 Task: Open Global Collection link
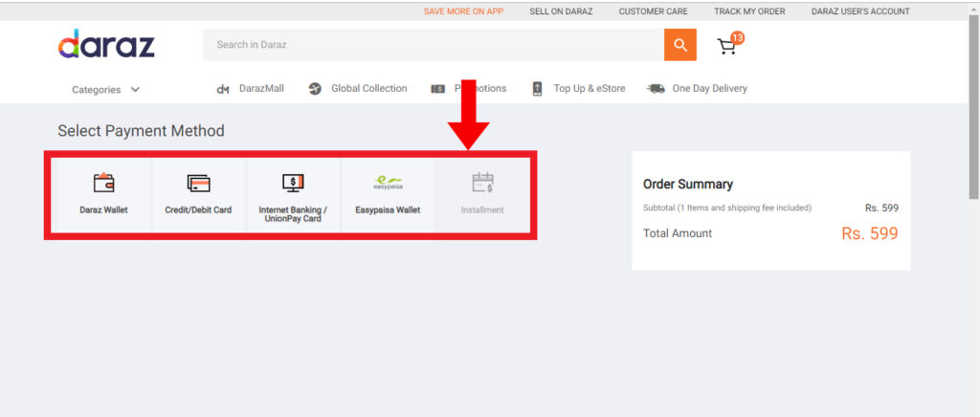(368, 89)
